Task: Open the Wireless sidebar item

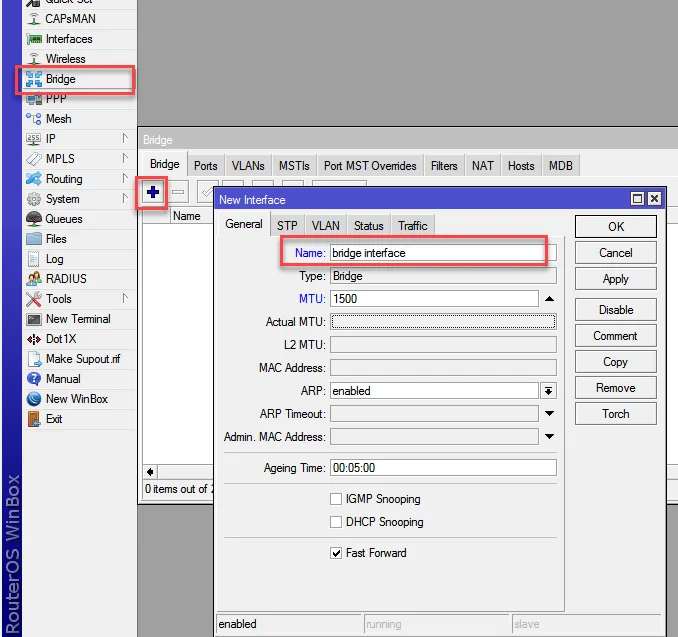Action: [65, 59]
